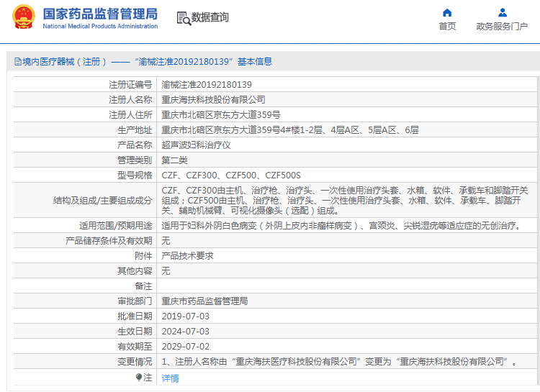
Task: Click registrant name 重庆海扶科技股份有限公司 cell
Action: (213, 99)
